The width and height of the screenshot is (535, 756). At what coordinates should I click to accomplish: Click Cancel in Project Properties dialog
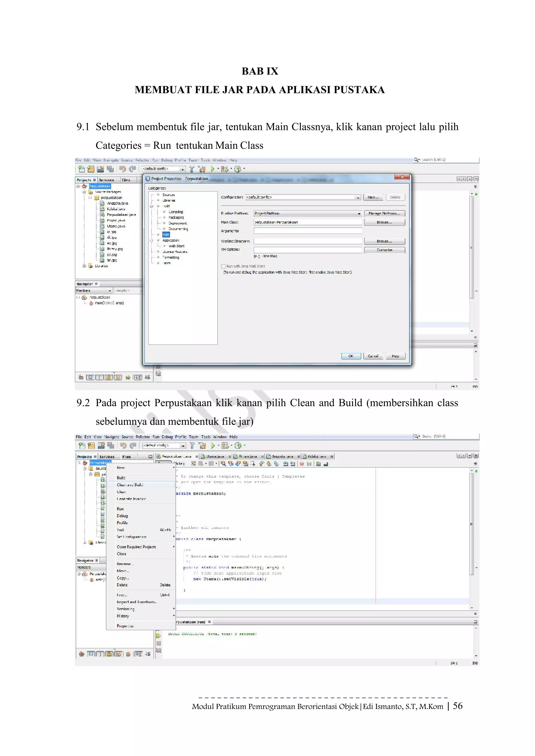pyautogui.click(x=373, y=356)
